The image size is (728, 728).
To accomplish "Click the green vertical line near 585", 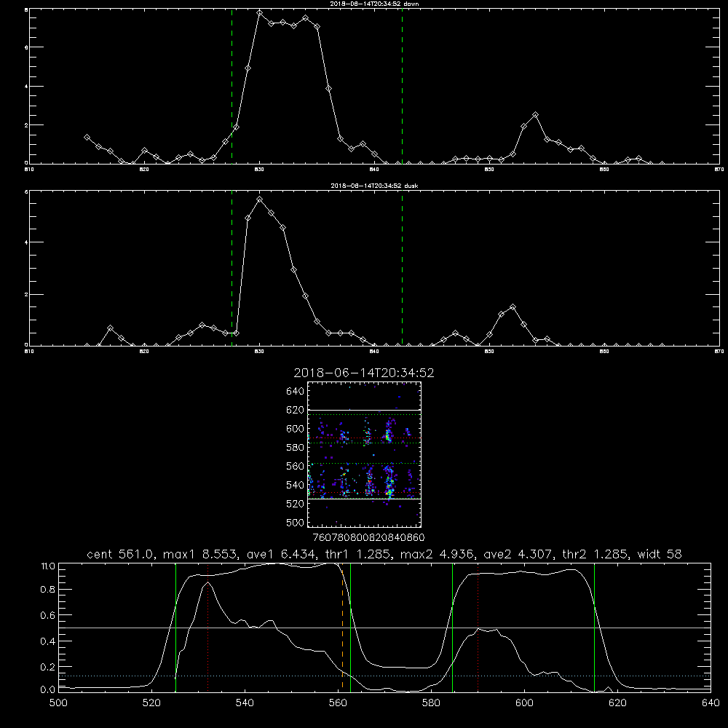I will coord(452,628).
